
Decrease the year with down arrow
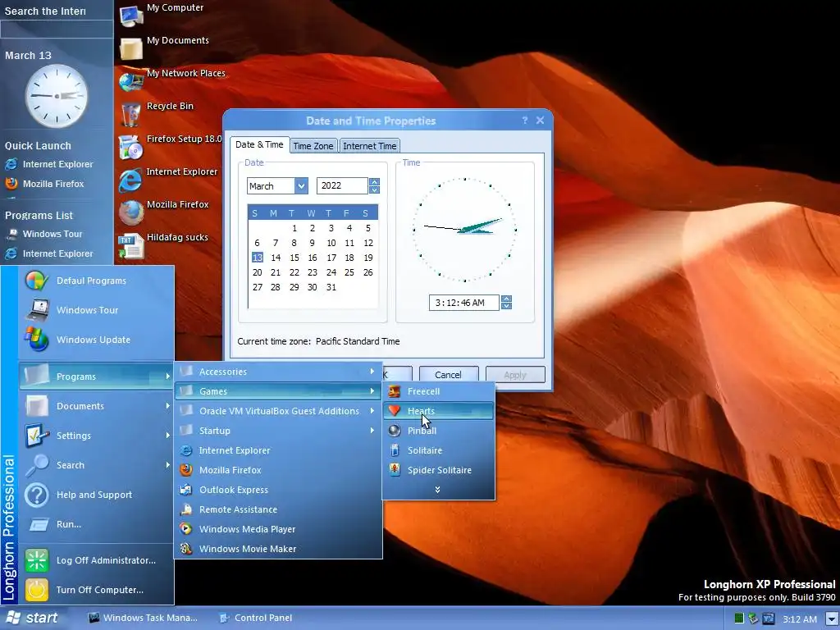(374, 189)
